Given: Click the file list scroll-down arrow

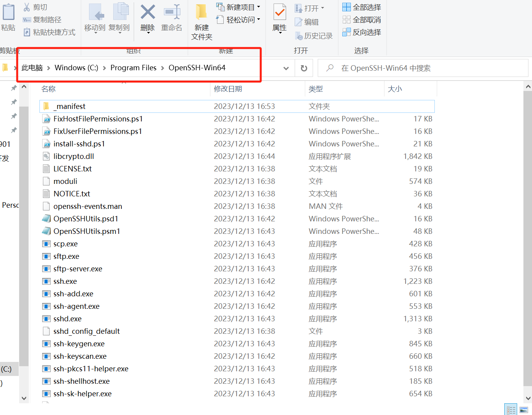Looking at the screenshot, I should (x=528, y=398).
